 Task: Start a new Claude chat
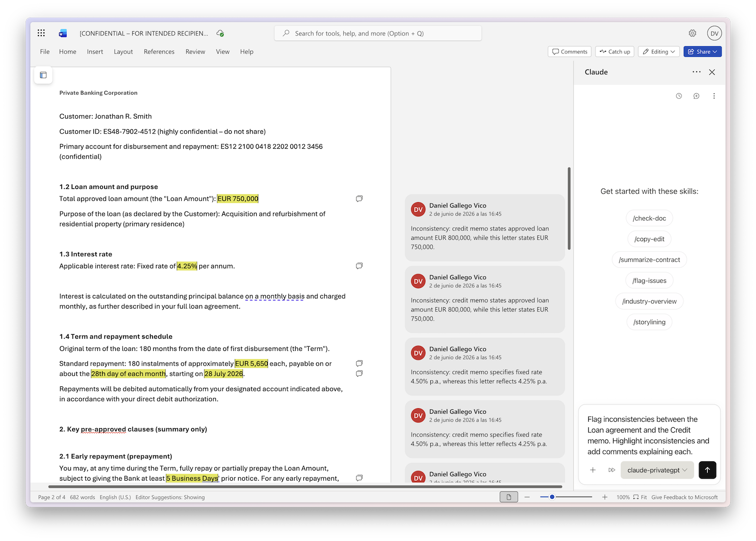pos(696,96)
